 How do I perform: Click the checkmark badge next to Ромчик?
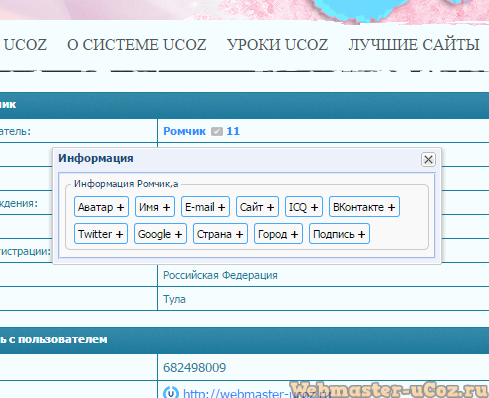click(217, 132)
